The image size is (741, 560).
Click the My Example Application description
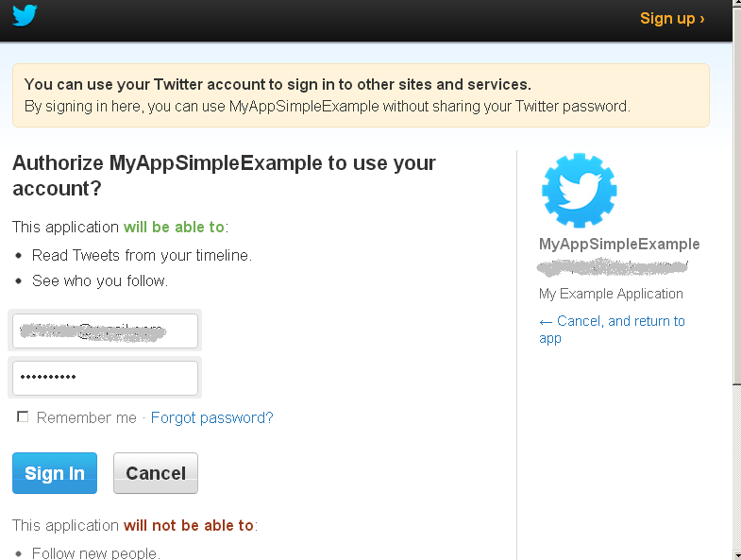(x=611, y=294)
